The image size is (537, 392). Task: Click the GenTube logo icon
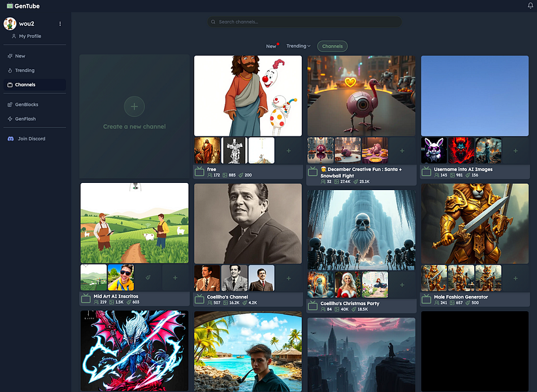tap(8, 6)
